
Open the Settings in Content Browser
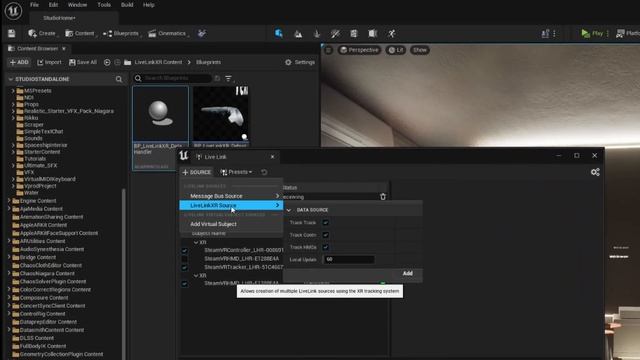click(x=300, y=62)
